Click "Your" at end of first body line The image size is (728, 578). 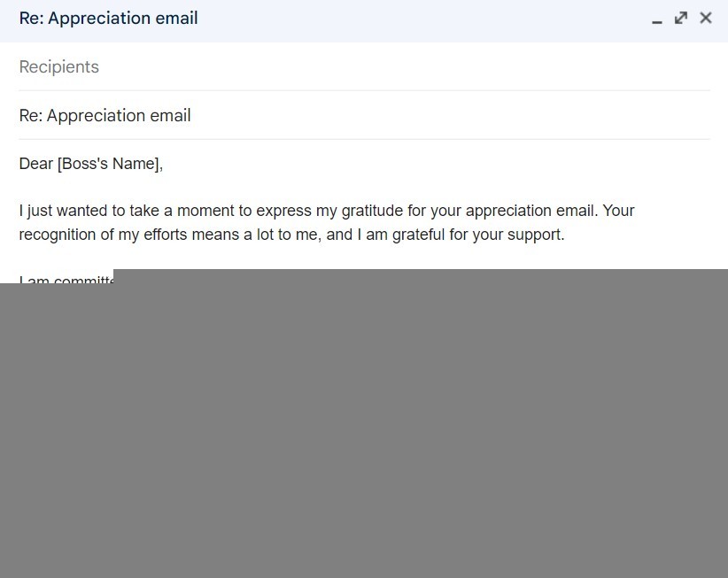click(x=618, y=212)
